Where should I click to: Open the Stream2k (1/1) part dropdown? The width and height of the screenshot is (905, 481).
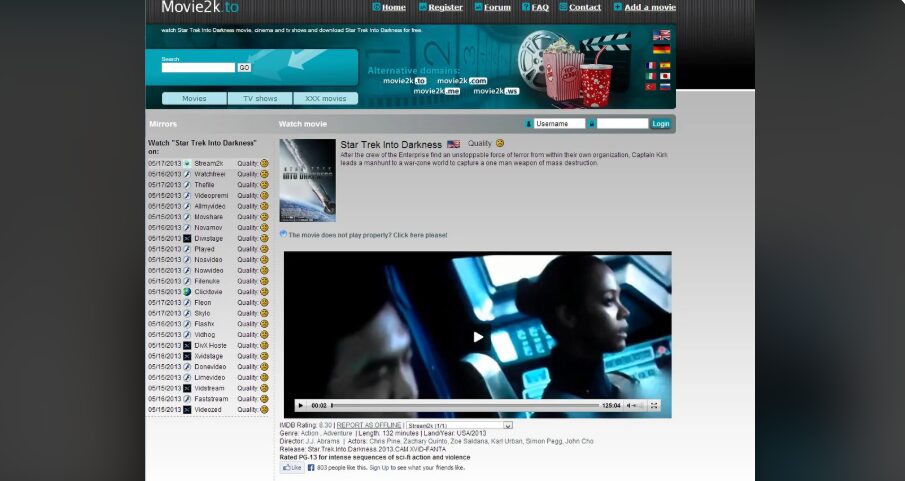459,426
